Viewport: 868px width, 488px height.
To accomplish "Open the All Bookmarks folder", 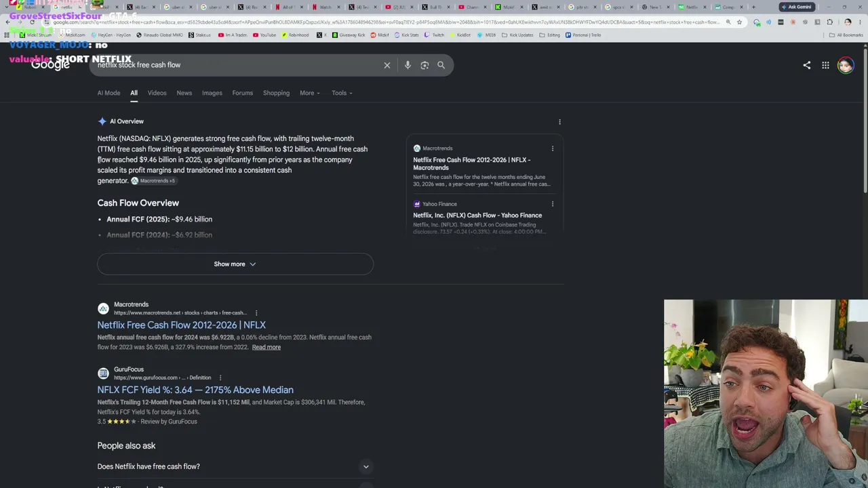I will click(845, 35).
